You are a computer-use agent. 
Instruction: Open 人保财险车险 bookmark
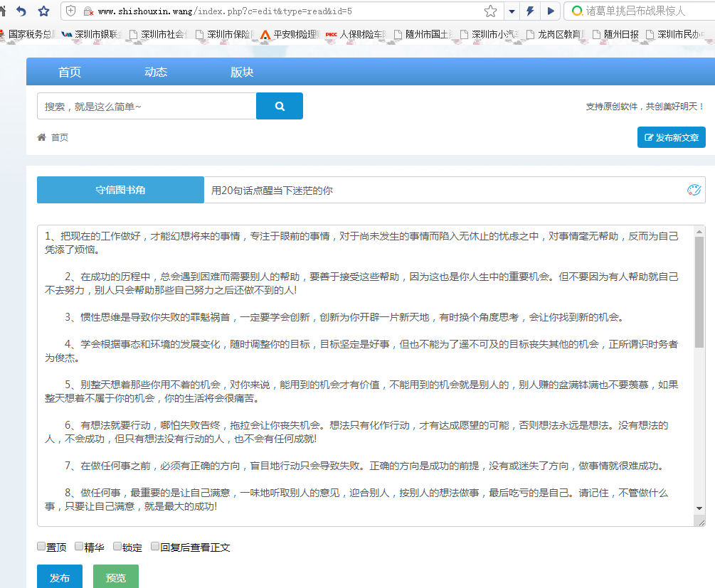(356, 34)
